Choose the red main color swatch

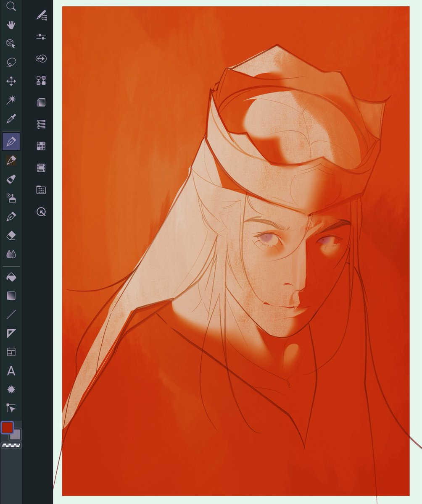coord(7,428)
